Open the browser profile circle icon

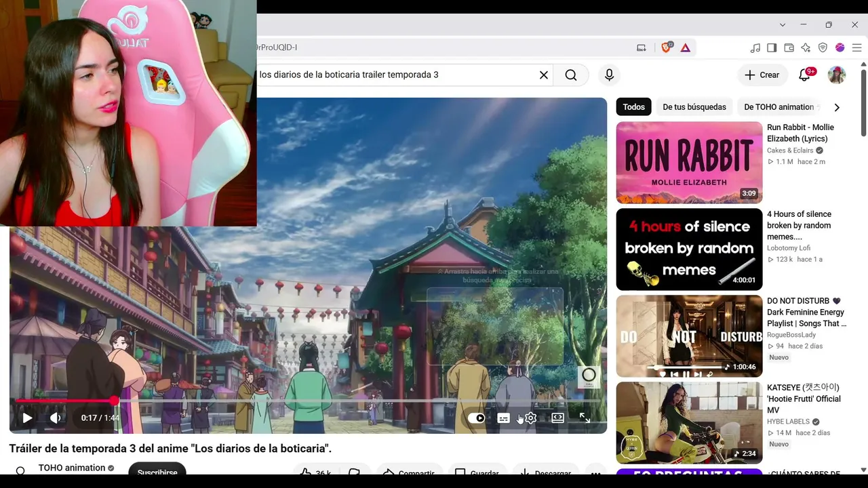coord(840,47)
